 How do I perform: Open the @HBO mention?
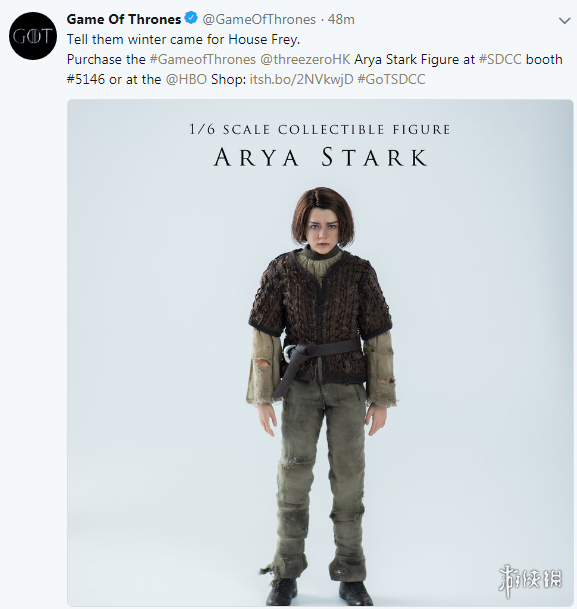[x=186, y=79]
